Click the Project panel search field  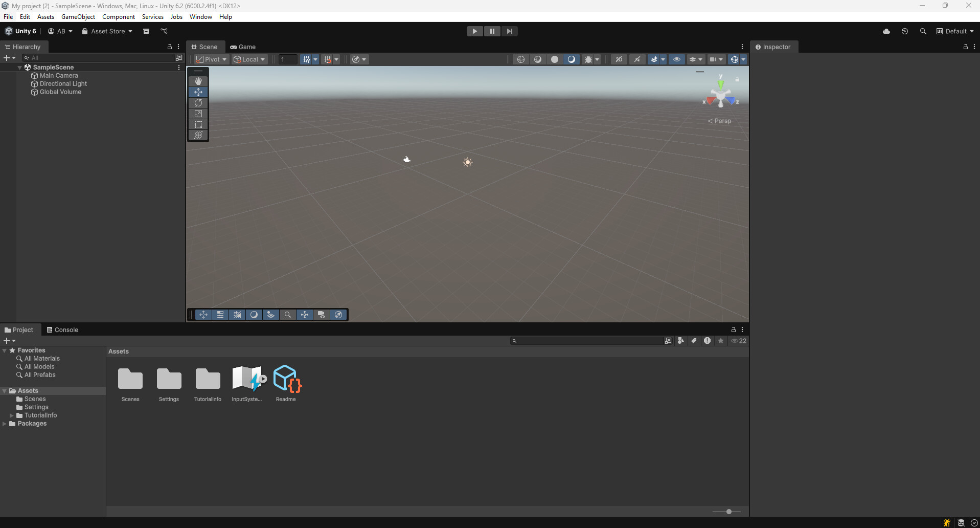[588, 341]
